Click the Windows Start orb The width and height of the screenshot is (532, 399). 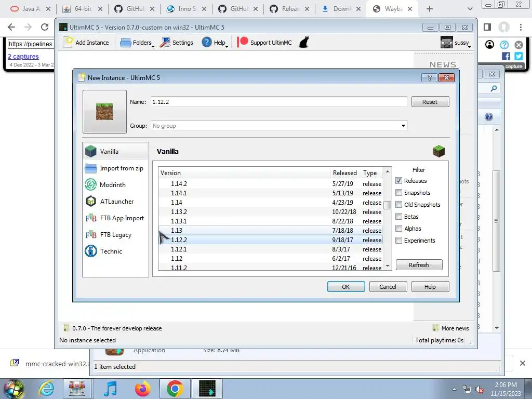tap(14, 389)
